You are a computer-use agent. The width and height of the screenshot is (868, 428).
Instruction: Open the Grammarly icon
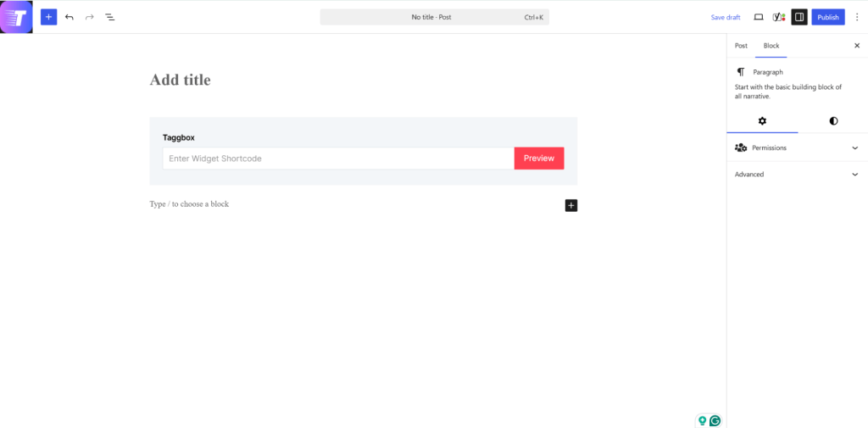pyautogui.click(x=715, y=421)
